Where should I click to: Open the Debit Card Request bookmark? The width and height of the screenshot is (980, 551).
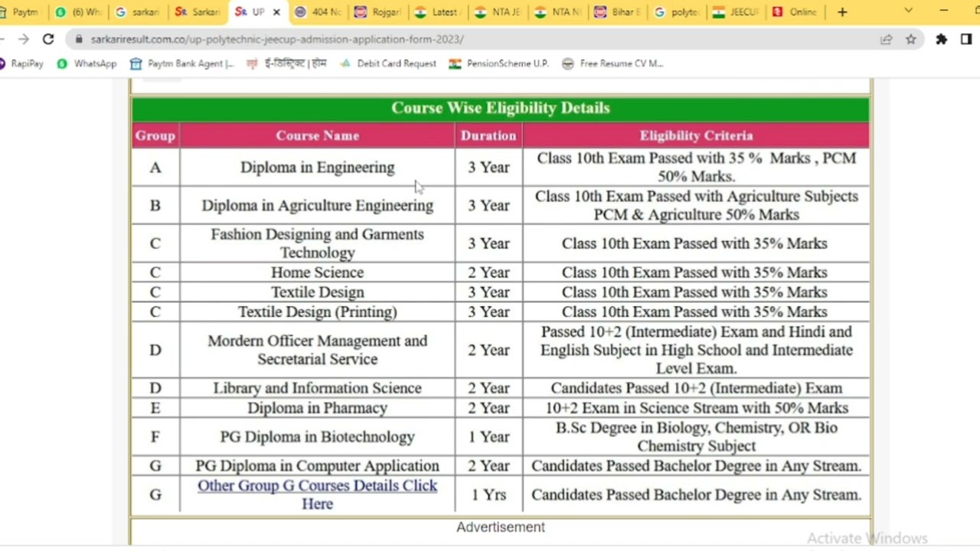click(x=388, y=64)
